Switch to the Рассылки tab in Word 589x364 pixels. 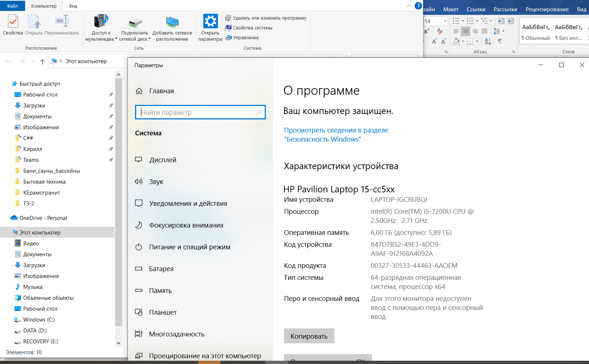coord(505,9)
